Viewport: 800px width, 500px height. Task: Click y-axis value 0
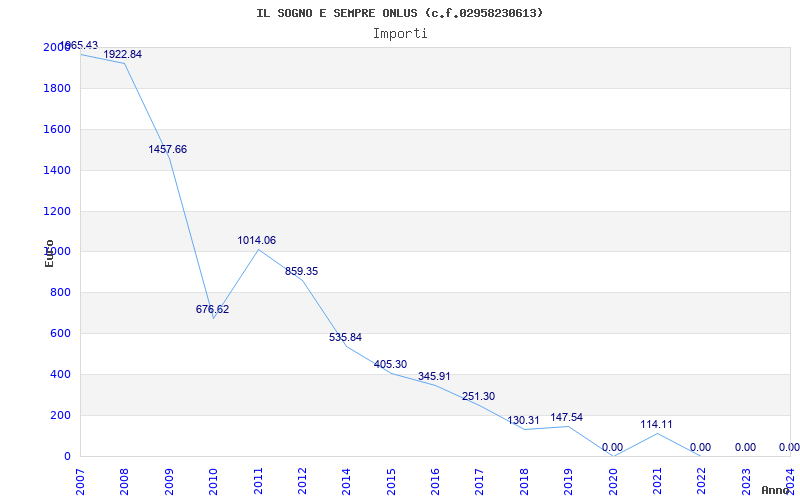[67, 456]
